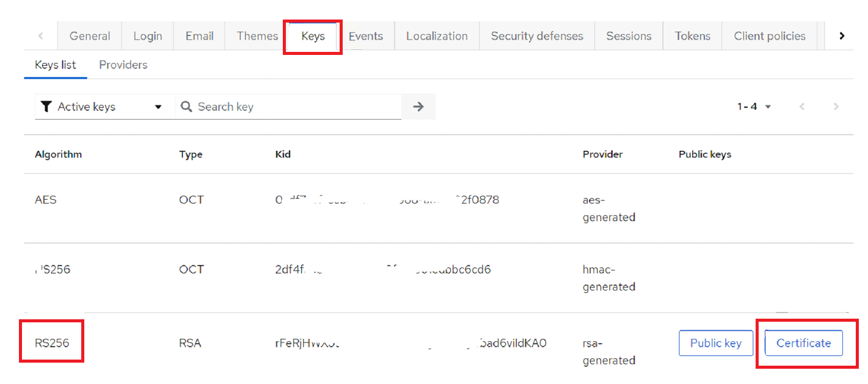Click the Certificate button for RS256
This screenshot has height=384, width=868.
[803, 343]
